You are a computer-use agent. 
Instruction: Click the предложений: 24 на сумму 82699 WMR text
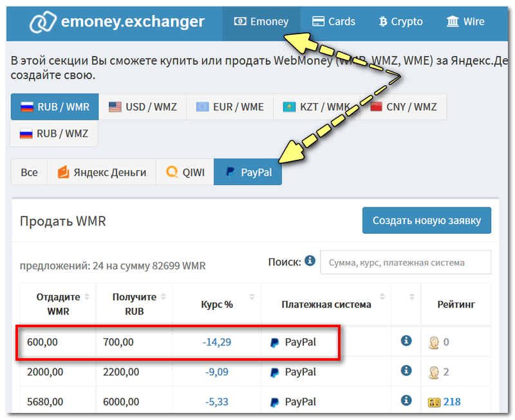click(113, 265)
